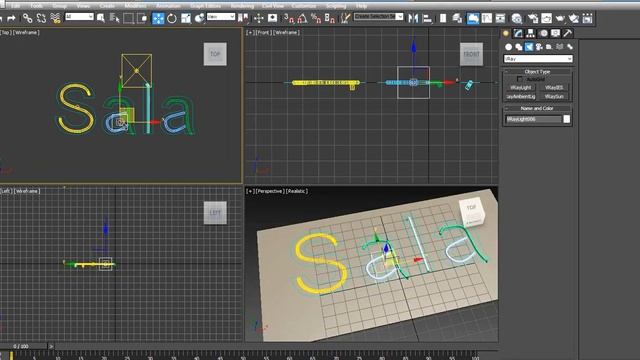Switch to the Motion command panel tab

click(x=543, y=33)
